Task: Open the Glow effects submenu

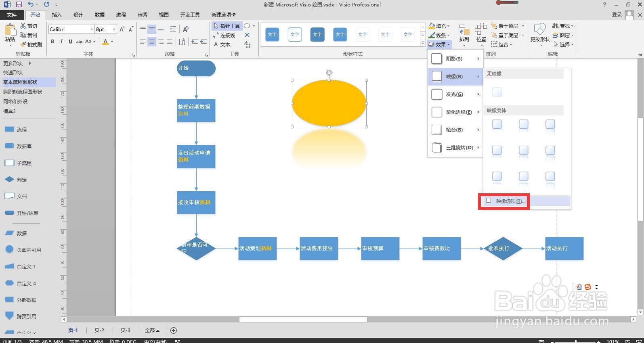Action: [455, 94]
